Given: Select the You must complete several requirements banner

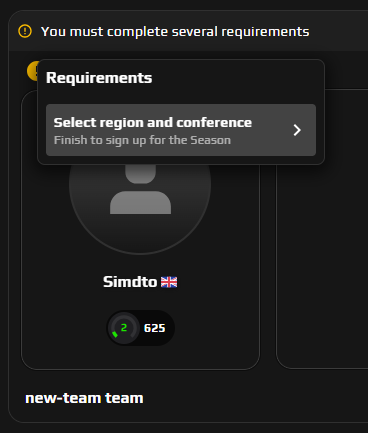Looking at the screenshot, I should (x=175, y=32).
